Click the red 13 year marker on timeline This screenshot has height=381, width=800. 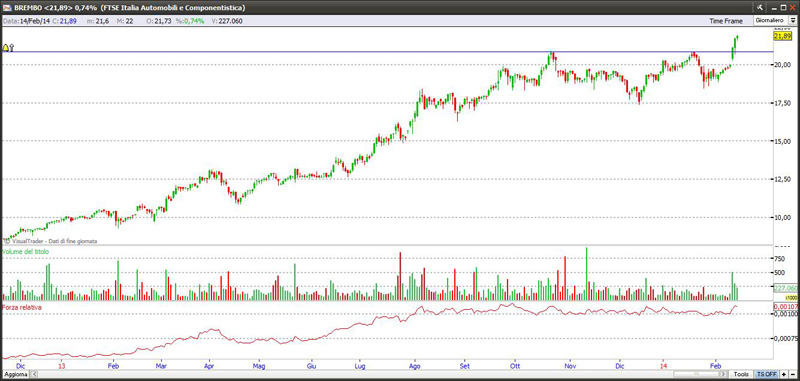tap(62, 366)
